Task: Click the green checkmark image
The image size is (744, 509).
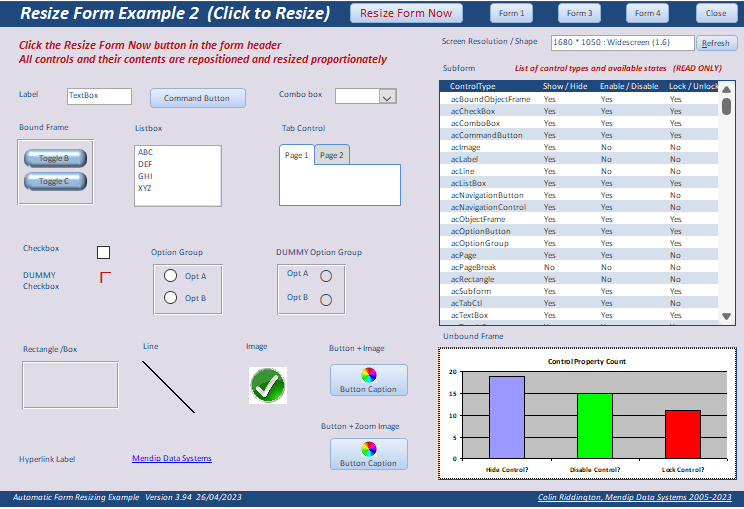Action: coord(268,385)
